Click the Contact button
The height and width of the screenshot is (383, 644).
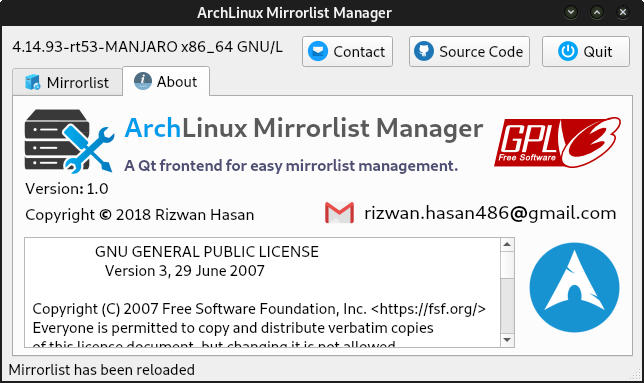point(347,51)
